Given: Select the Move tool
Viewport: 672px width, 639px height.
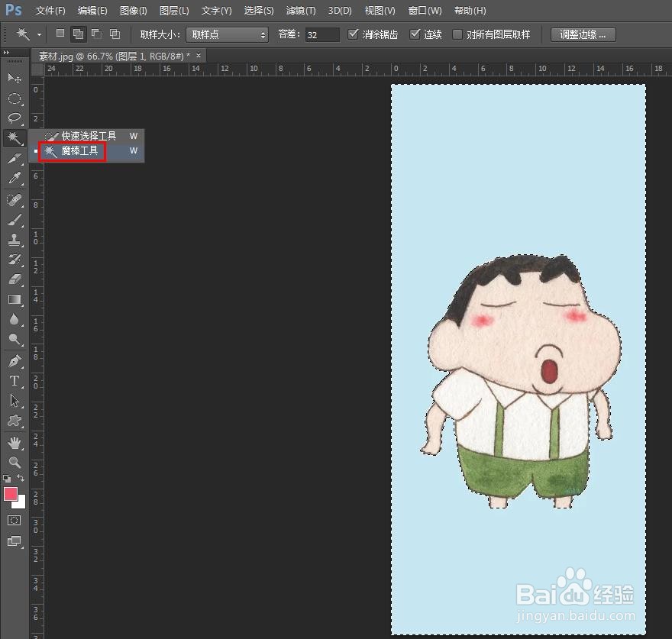Looking at the screenshot, I should coord(15,79).
